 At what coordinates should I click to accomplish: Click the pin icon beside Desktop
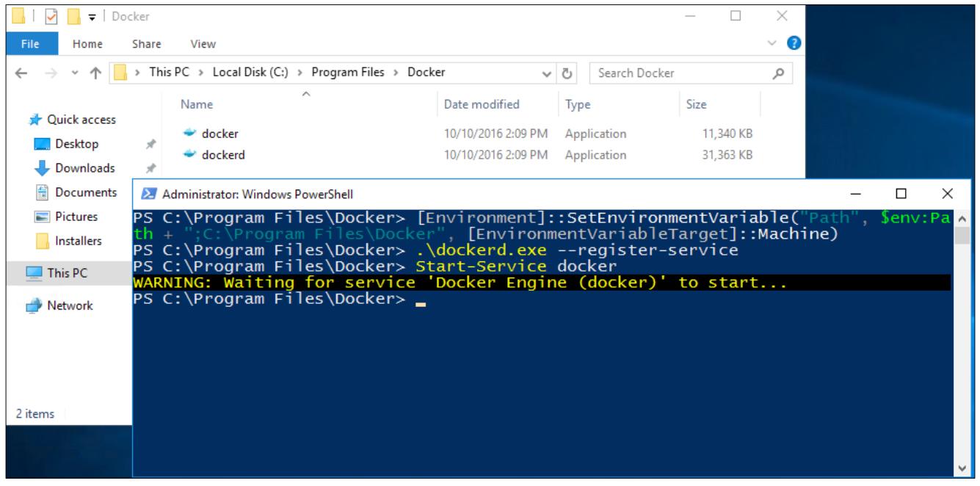tap(150, 145)
